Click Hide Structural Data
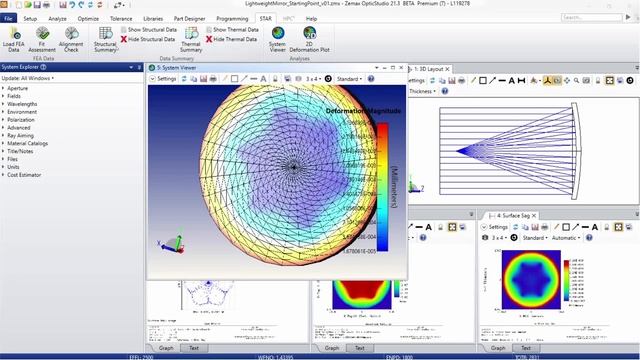Screen dimensions: 640x360 click(x=148, y=39)
